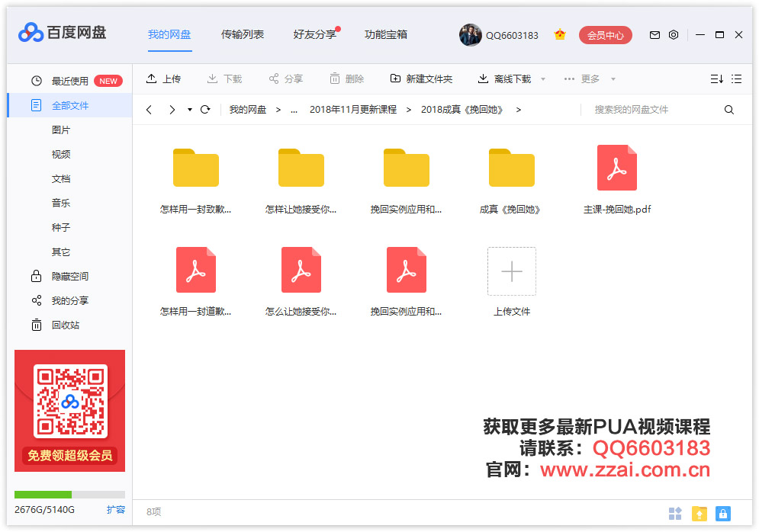This screenshot has width=759, height=532.
Task: Select PDF 挽回实例应用和...
Action: (406, 282)
